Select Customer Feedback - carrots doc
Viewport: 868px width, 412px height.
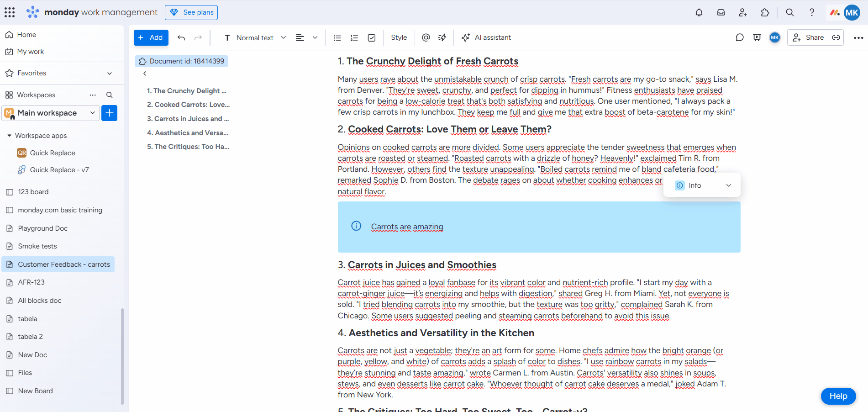pyautogui.click(x=58, y=264)
